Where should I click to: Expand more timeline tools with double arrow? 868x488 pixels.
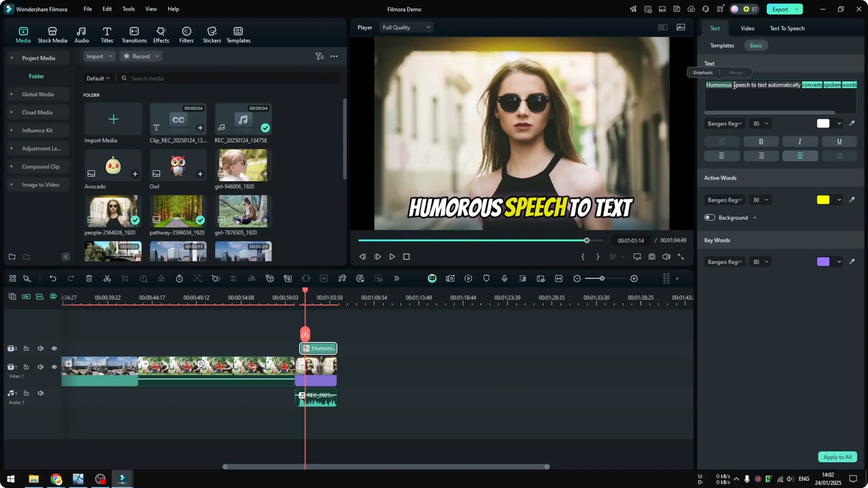(x=396, y=279)
